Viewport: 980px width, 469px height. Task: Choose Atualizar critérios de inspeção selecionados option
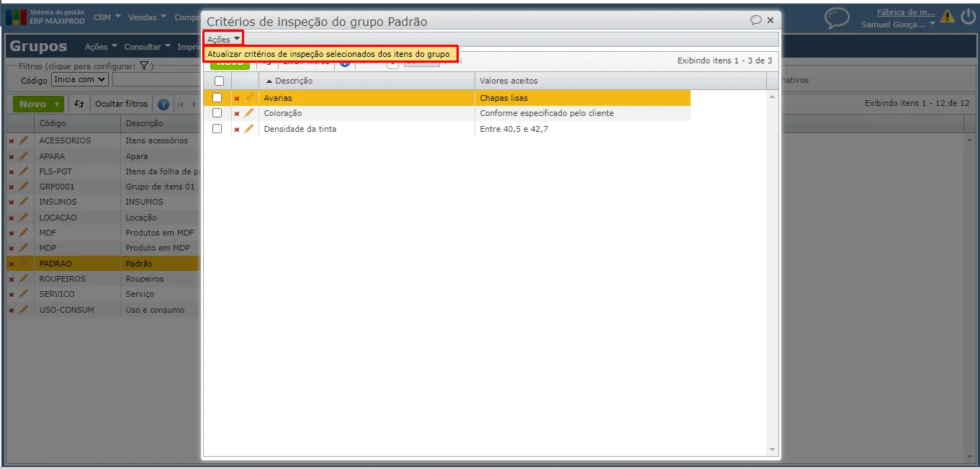[x=329, y=54]
